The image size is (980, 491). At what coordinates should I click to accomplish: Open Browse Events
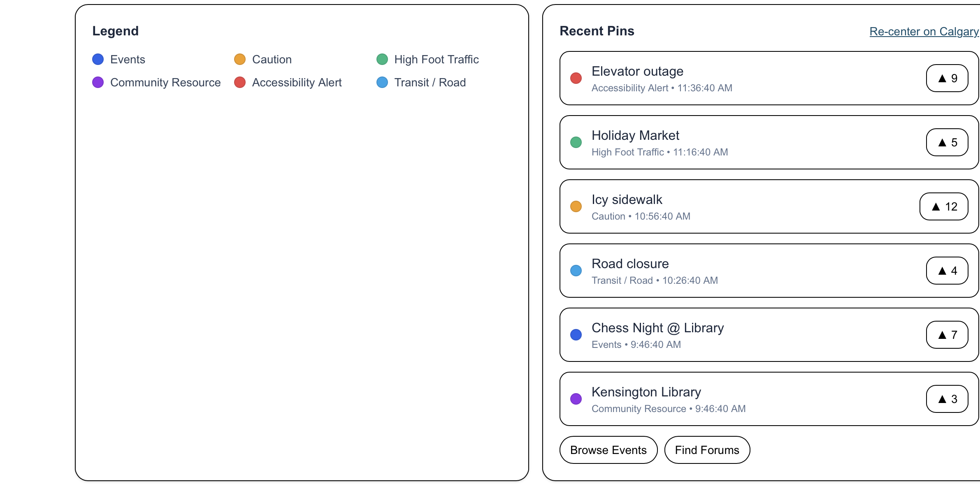point(608,450)
